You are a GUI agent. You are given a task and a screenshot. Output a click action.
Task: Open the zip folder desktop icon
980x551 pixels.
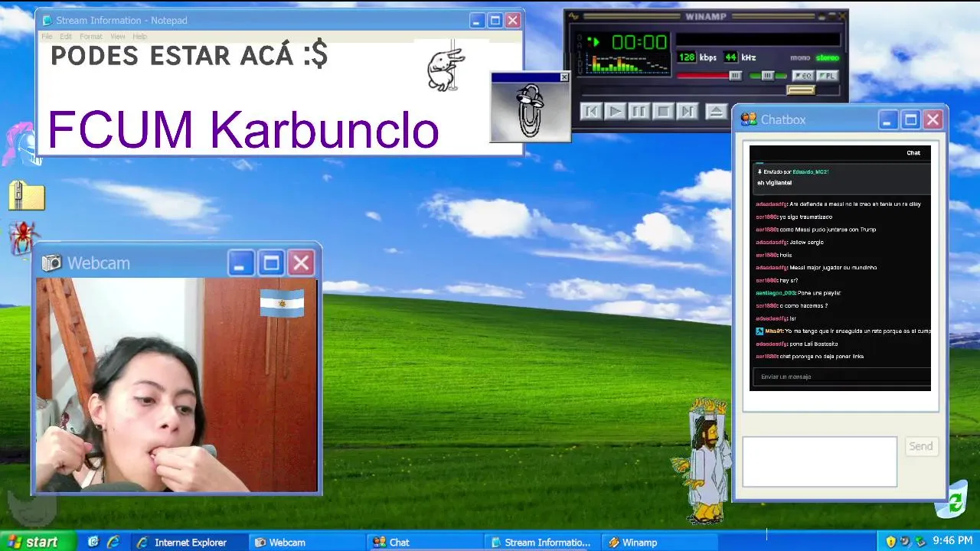[27, 196]
